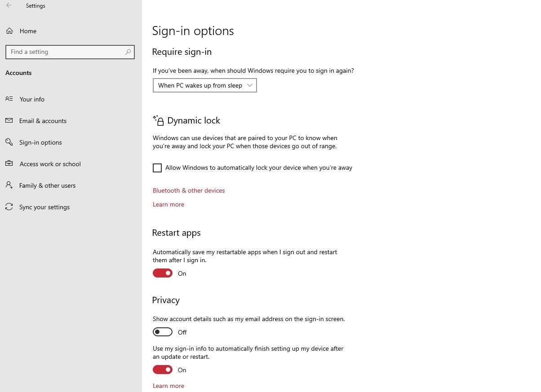Viewport: 541px width, 392px height.
Task: Enable automatic lock when you're away
Action: click(x=157, y=167)
